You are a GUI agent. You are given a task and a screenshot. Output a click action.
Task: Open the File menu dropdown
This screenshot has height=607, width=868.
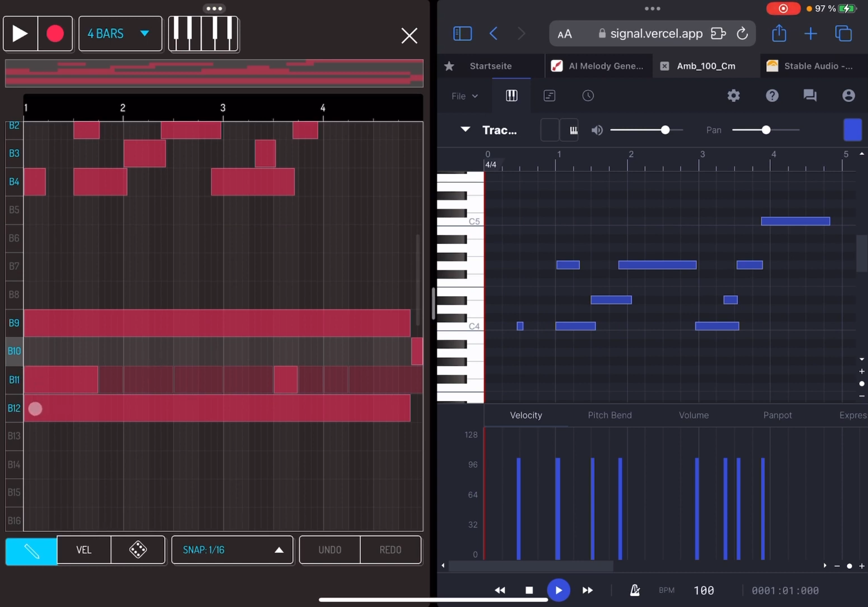(x=464, y=96)
